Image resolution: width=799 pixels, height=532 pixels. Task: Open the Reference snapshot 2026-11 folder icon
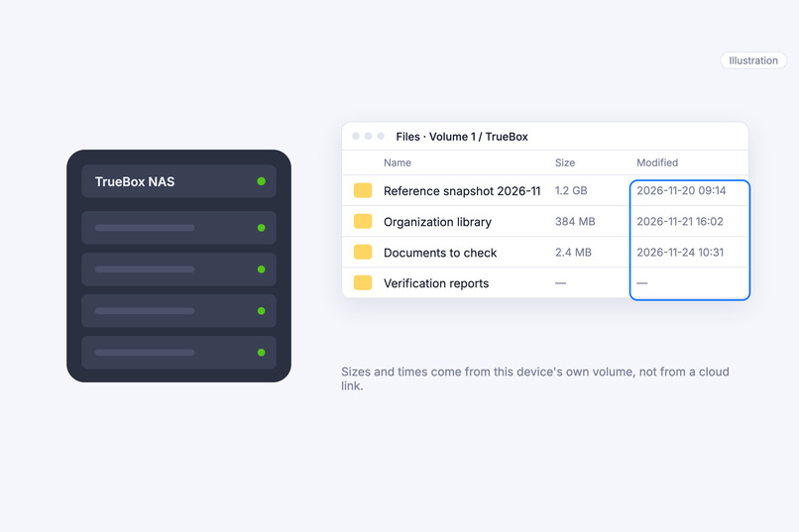(x=363, y=190)
